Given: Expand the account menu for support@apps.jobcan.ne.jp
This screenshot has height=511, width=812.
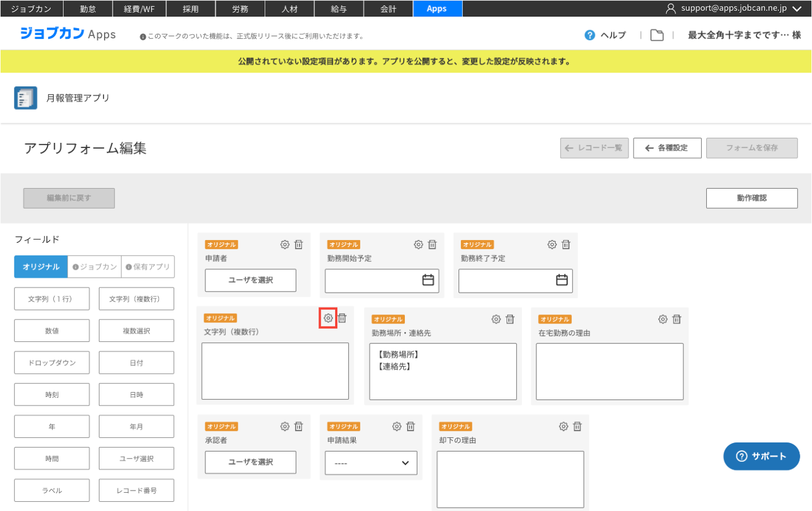Looking at the screenshot, I should pos(797,9).
